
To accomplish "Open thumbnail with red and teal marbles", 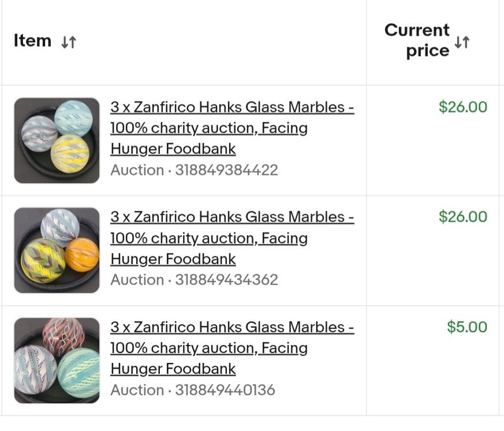I will [x=57, y=361].
